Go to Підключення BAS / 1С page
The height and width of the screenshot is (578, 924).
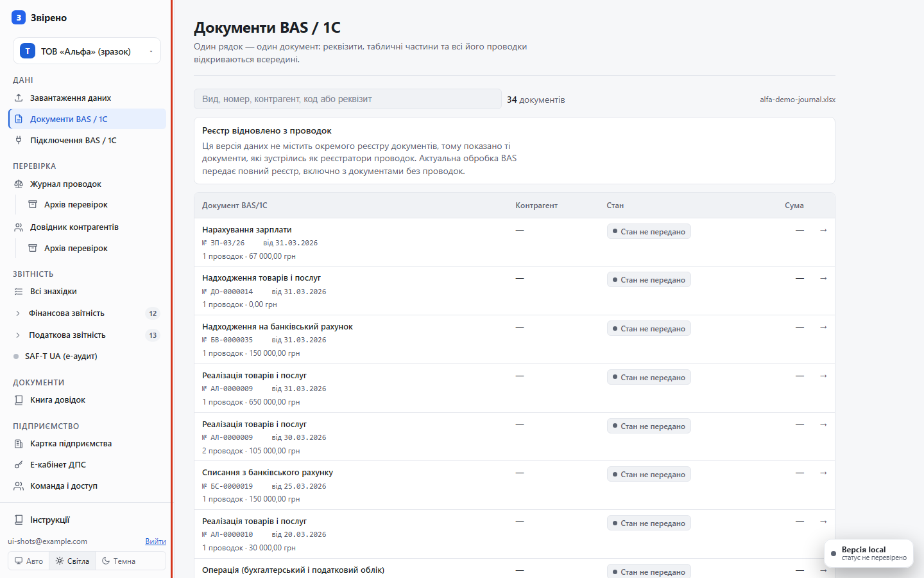87,141
